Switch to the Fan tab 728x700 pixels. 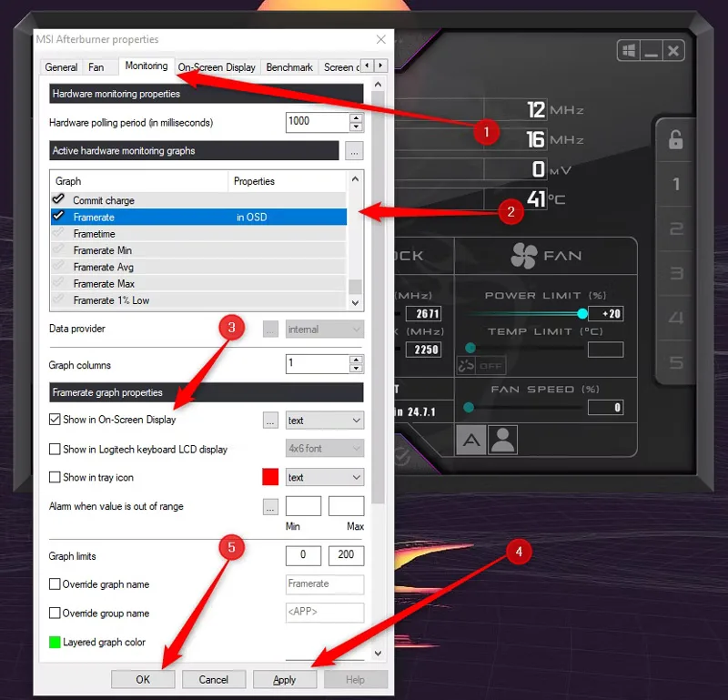(x=96, y=67)
